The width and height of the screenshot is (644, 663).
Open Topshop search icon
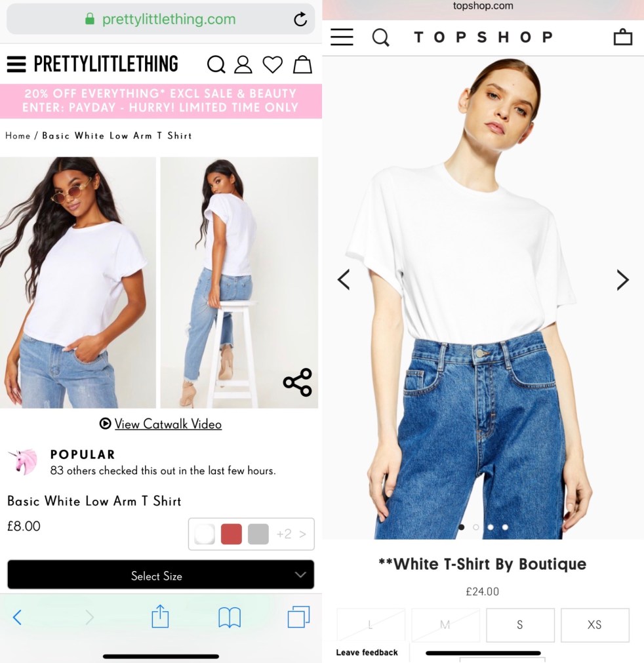click(x=380, y=37)
